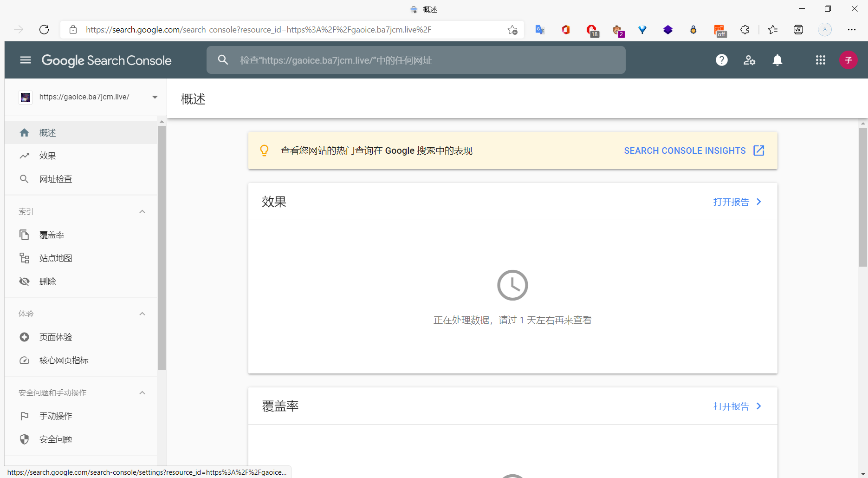This screenshot has width=868, height=478.
Task: Open the Google account avatar
Action: point(848,60)
